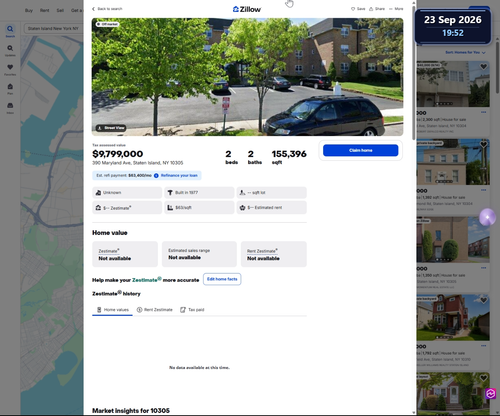Switch to the Tax paid tab
This screenshot has height=416, width=500.
tap(192, 310)
